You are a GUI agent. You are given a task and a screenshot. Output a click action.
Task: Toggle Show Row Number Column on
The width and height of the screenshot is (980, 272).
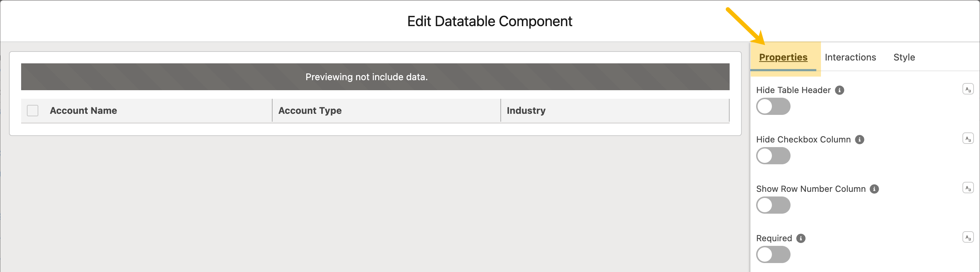pos(773,205)
